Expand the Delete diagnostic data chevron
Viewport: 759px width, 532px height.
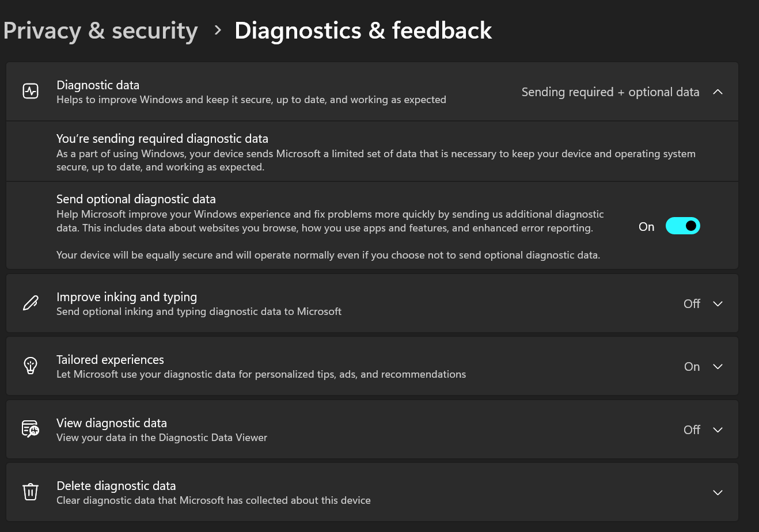click(x=718, y=493)
